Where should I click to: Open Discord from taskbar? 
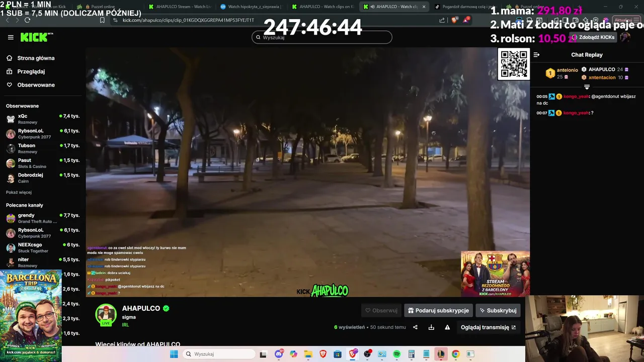(279, 354)
